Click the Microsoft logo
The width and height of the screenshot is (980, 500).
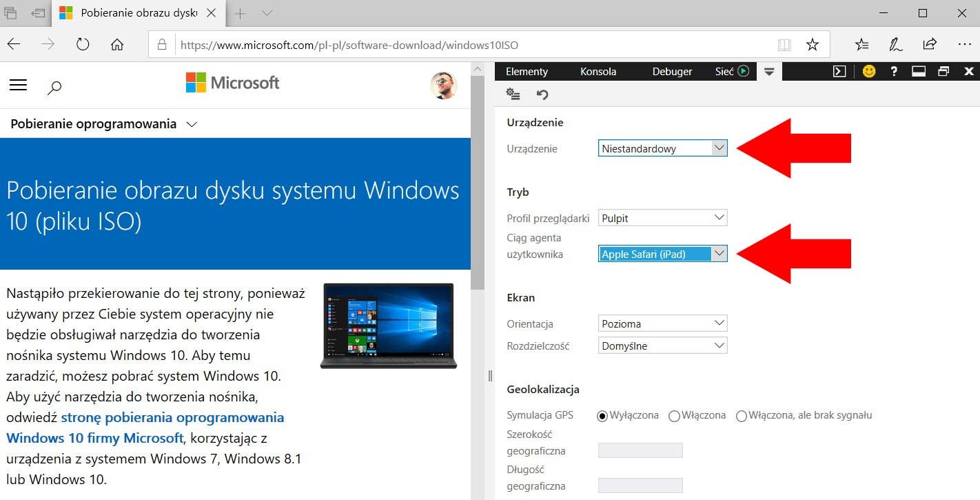point(233,83)
